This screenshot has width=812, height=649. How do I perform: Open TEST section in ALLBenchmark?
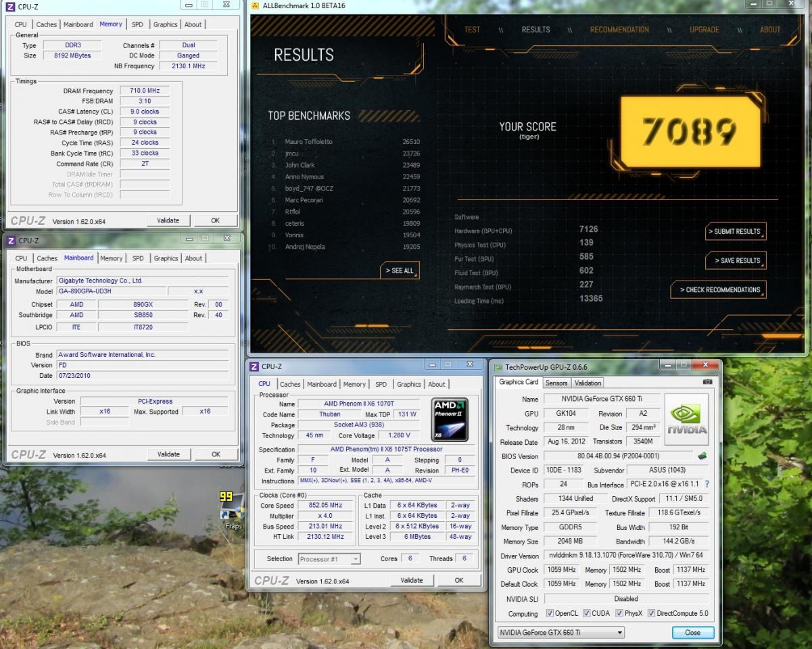coord(472,30)
